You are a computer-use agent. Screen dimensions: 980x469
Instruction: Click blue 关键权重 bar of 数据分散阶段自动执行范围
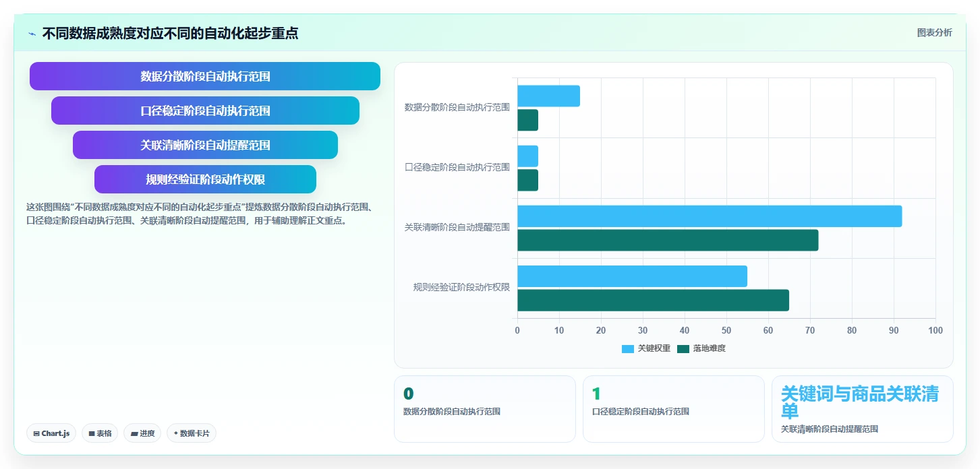(x=548, y=96)
